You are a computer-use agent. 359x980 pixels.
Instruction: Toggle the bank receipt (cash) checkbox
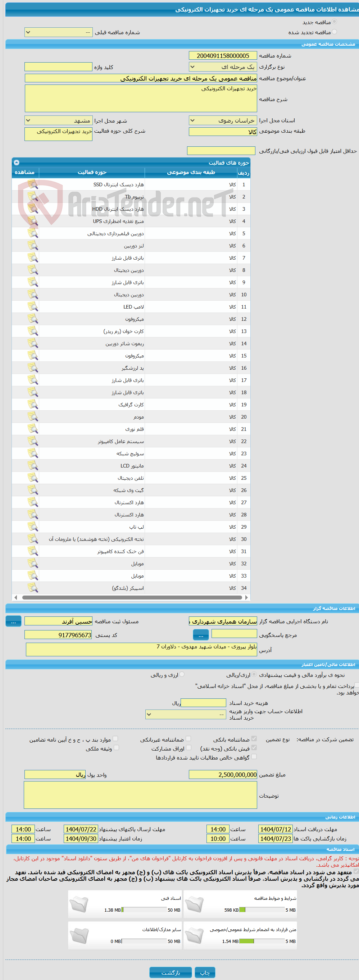(254, 748)
